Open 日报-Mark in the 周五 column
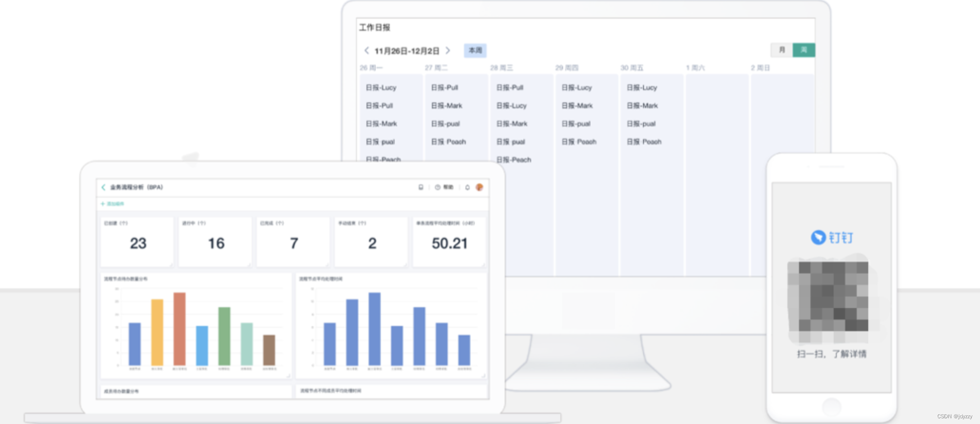The height and width of the screenshot is (424, 980). point(643,106)
